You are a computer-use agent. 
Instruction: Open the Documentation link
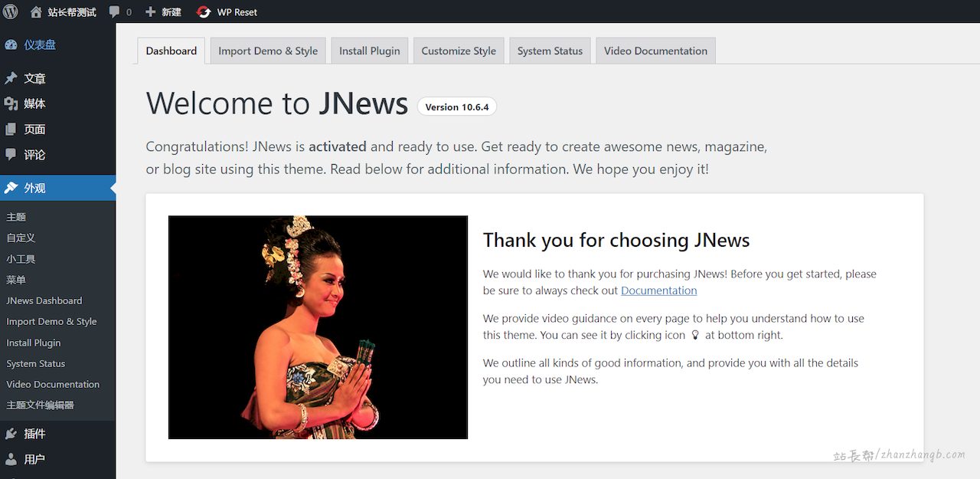(658, 290)
